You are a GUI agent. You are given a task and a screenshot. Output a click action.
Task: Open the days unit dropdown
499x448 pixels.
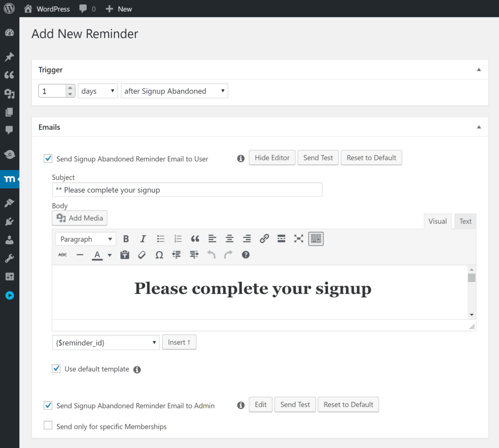(x=98, y=90)
